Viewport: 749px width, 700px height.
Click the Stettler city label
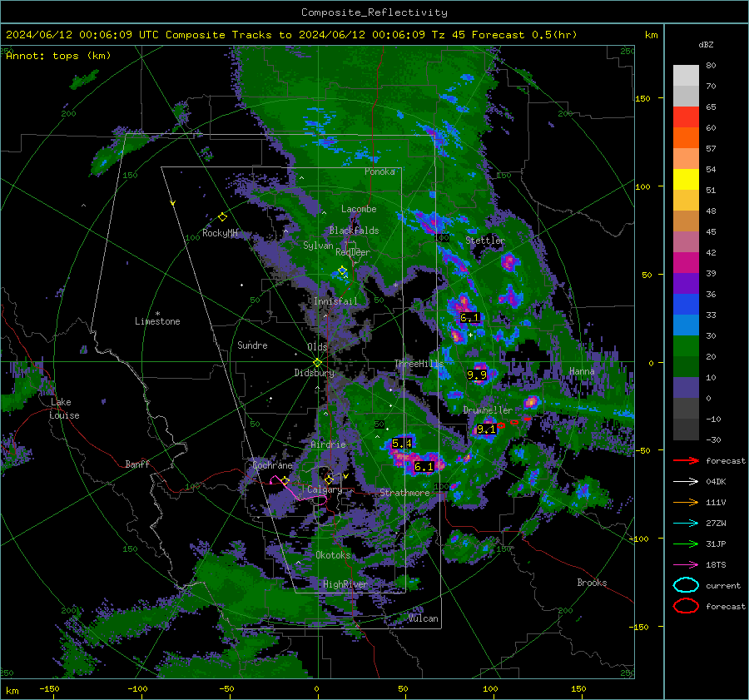point(485,241)
